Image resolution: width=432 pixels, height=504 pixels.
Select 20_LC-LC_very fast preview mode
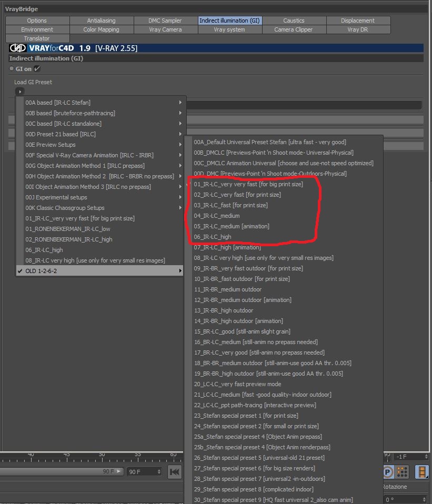[x=284, y=384]
